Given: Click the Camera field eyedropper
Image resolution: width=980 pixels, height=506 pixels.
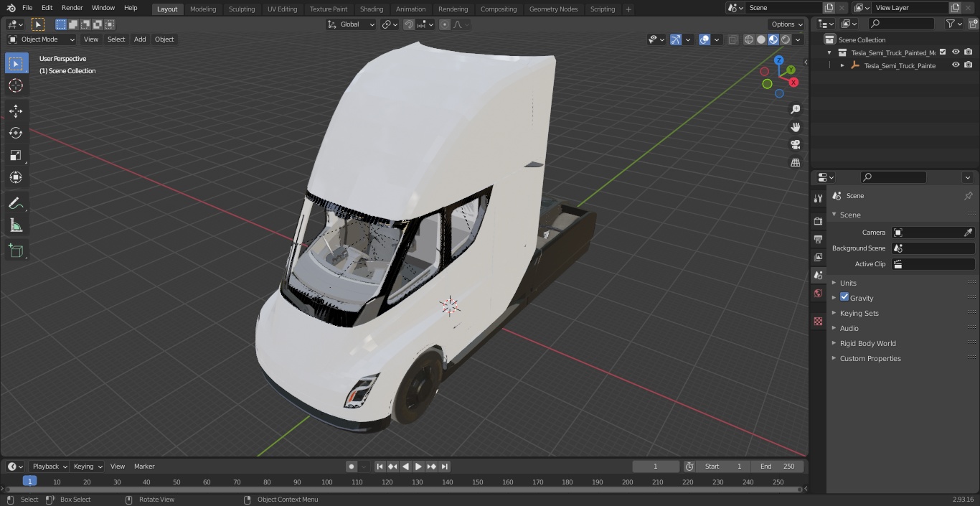Looking at the screenshot, I should pos(968,233).
